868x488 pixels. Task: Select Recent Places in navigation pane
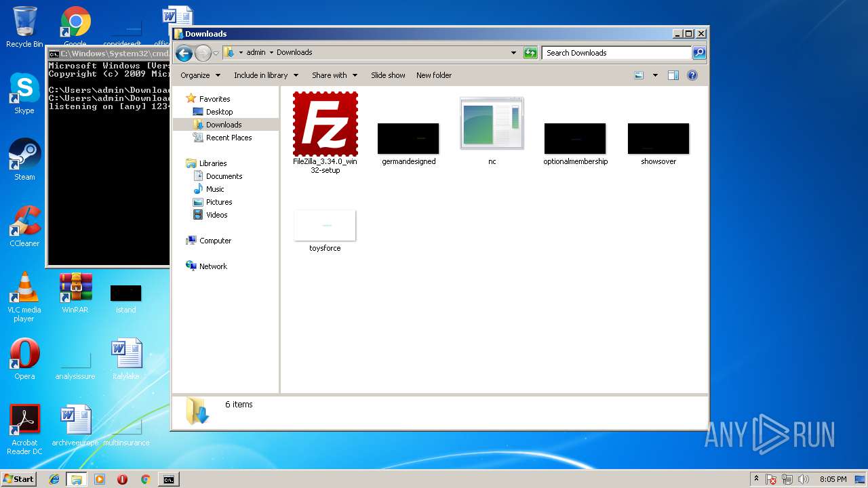click(229, 138)
